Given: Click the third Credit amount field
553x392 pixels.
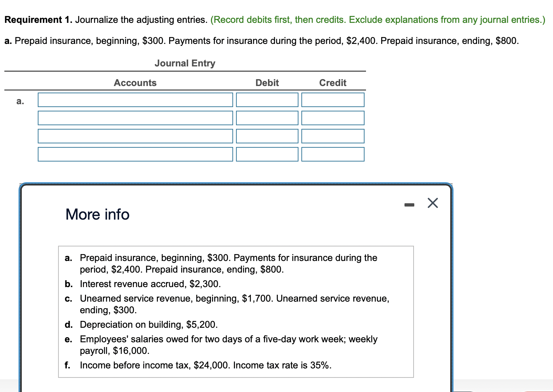Looking at the screenshot, I should pyautogui.click(x=333, y=136).
